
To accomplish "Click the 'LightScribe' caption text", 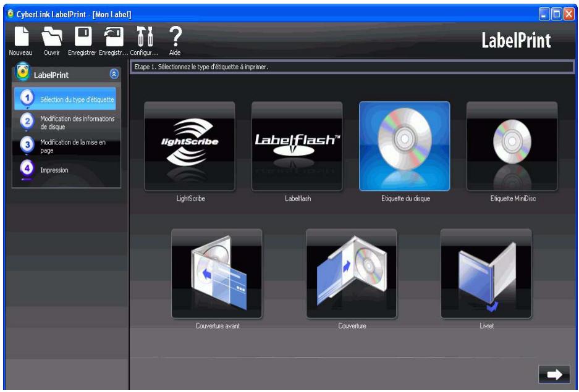I will [190, 198].
